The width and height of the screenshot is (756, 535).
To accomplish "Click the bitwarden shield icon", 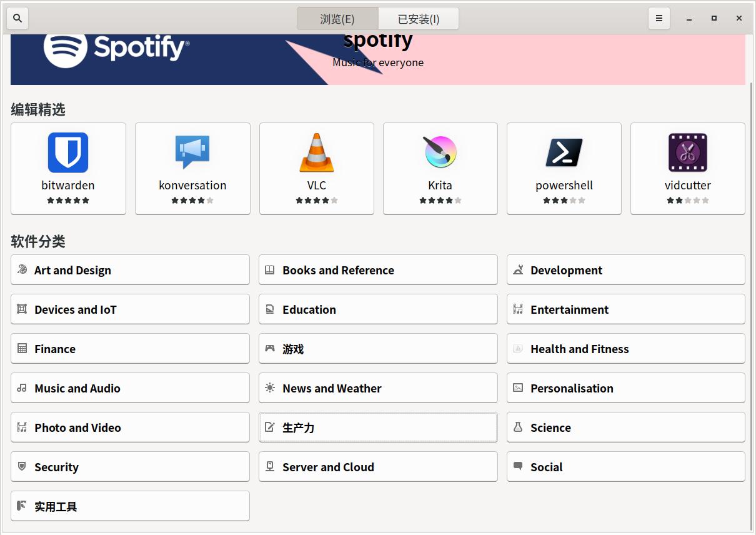I will click(68, 152).
